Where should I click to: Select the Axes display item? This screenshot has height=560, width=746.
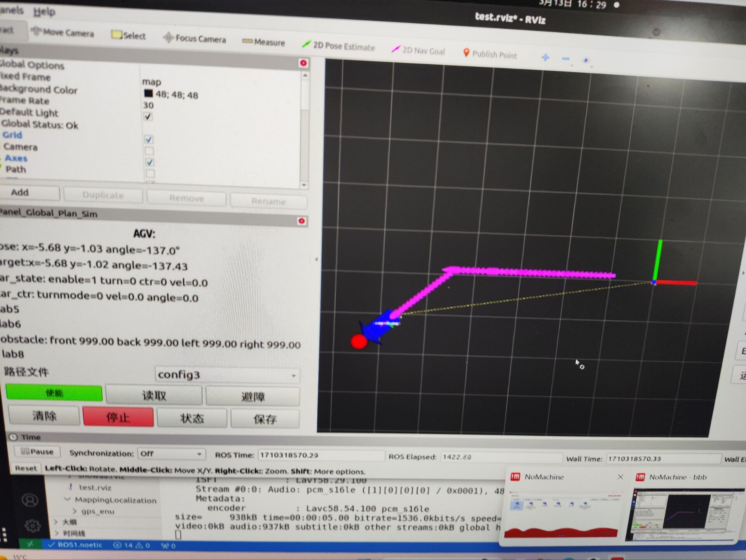(16, 158)
